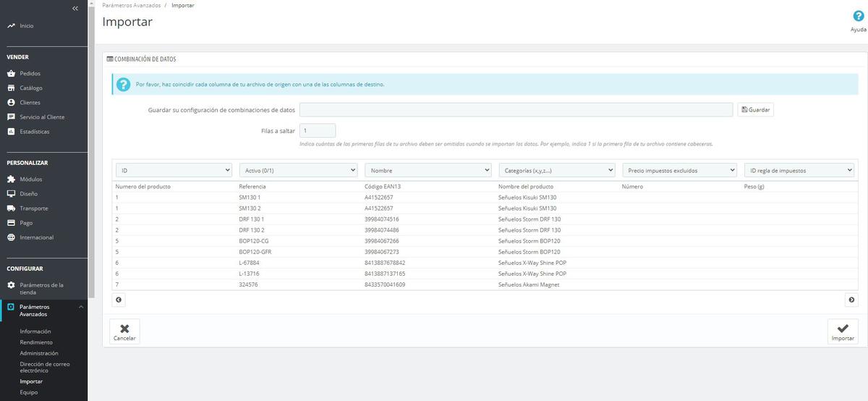The width and height of the screenshot is (868, 401).
Task: Click the Internacional globe icon
Action: pos(11,237)
